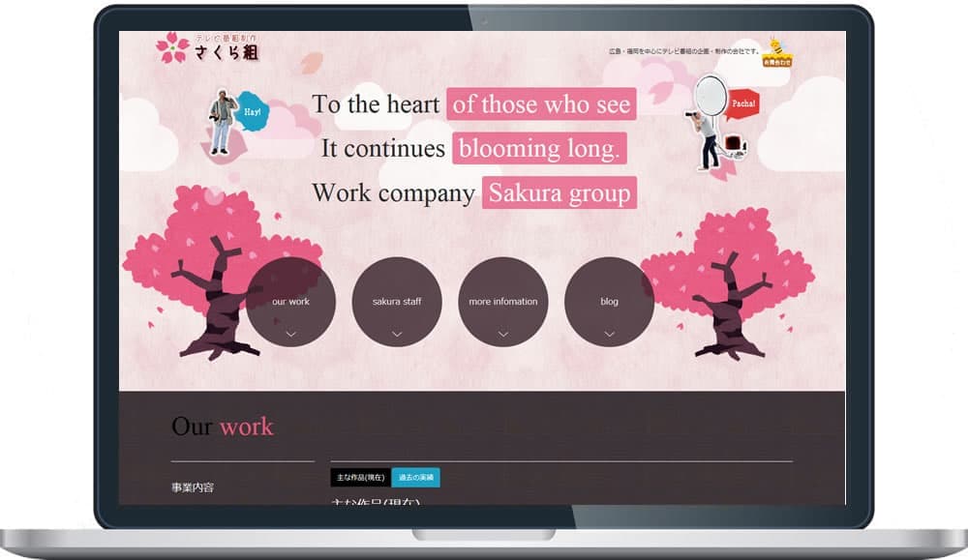
Task: Open the 'sakura staff' circle menu
Action: [397, 301]
